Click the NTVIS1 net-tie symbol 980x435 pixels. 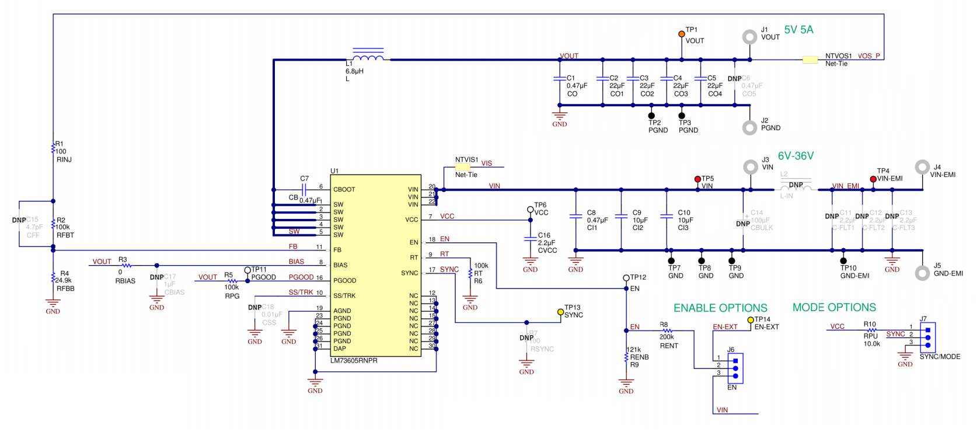[462, 167]
